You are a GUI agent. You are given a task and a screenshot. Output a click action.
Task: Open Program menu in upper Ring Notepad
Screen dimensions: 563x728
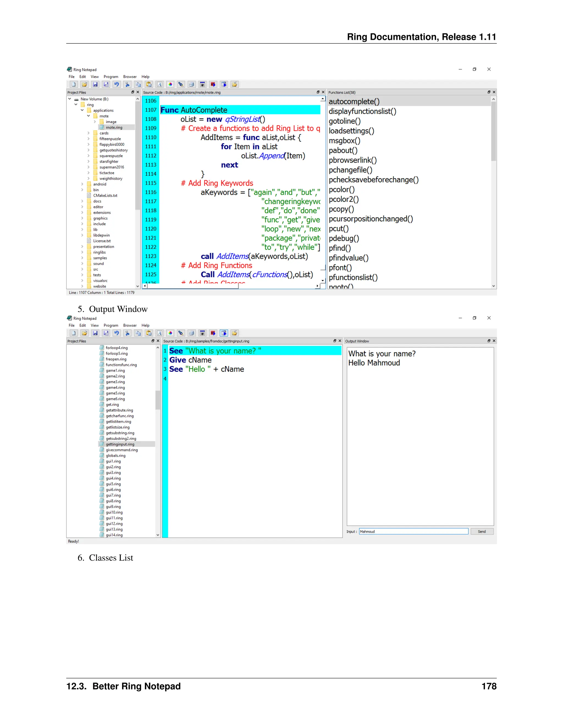[111, 77]
